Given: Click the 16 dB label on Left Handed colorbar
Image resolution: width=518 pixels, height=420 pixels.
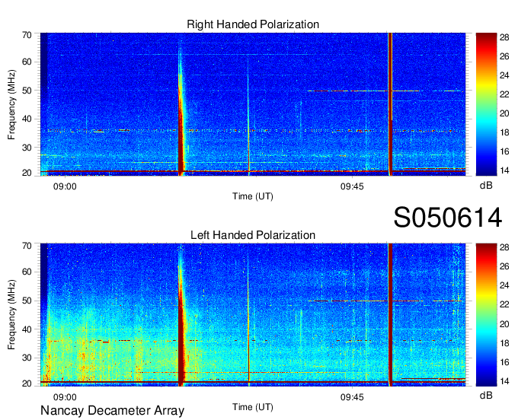Looking at the screenshot, I should click(x=504, y=362).
